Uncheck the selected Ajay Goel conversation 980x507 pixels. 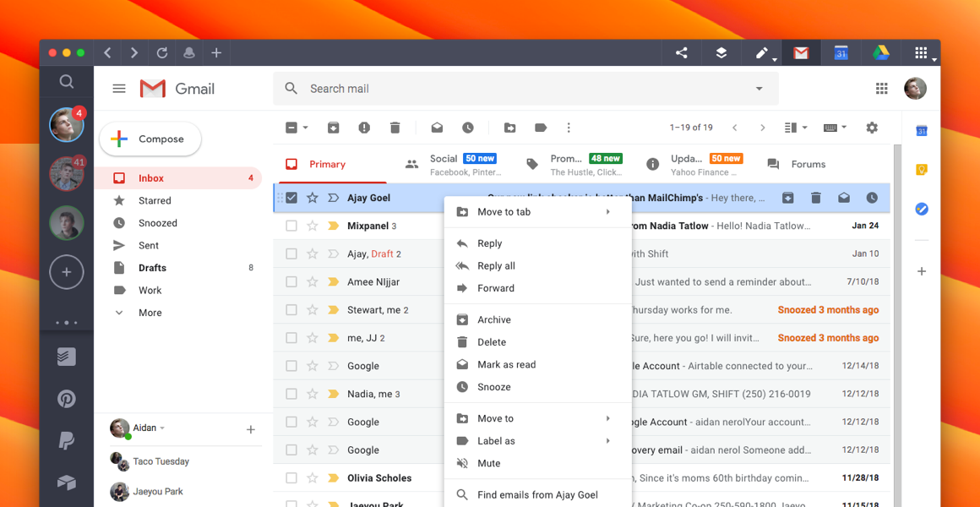[291, 197]
